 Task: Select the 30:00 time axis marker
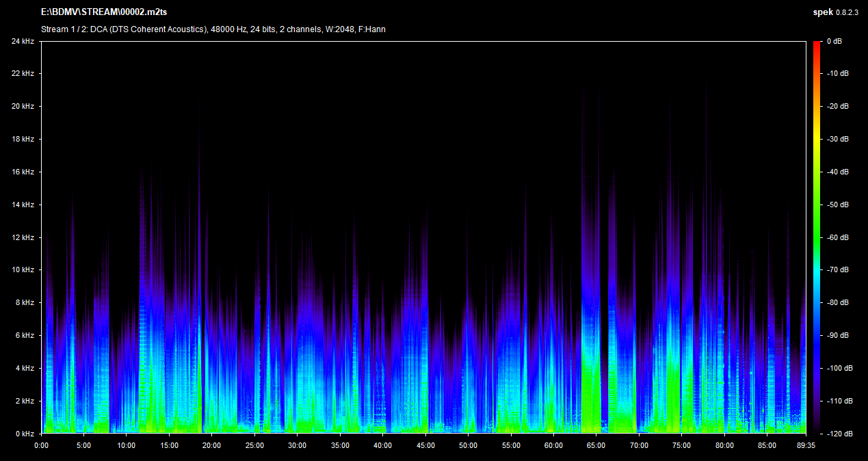(297, 445)
